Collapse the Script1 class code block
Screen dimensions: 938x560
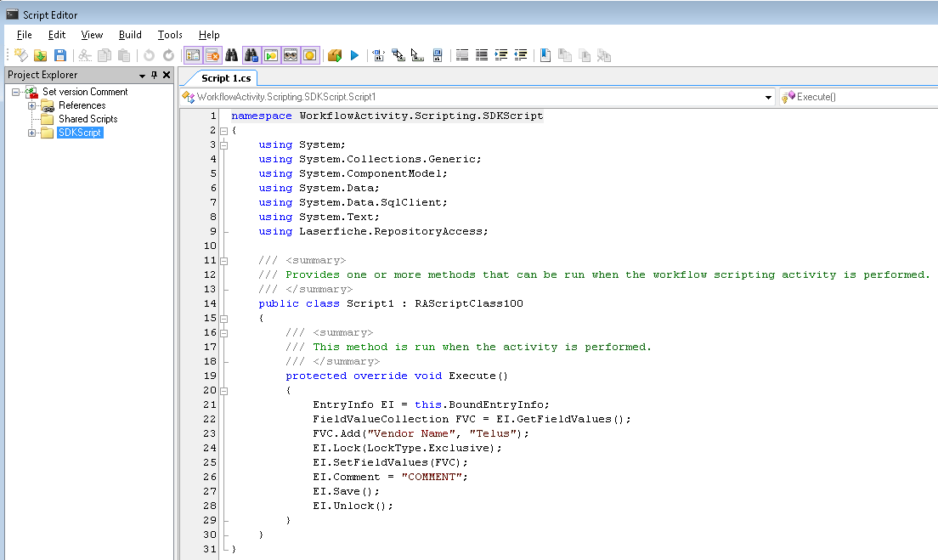223,319
